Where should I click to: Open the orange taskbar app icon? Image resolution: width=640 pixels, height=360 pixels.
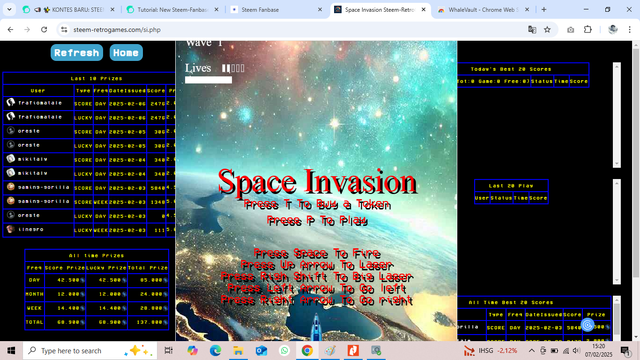[x=353, y=351]
